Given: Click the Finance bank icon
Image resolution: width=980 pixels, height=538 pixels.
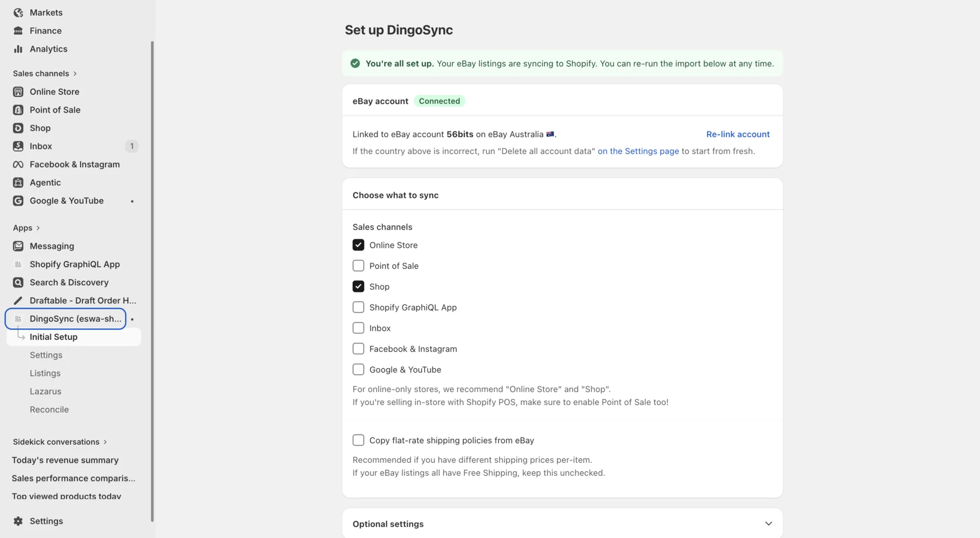Looking at the screenshot, I should coord(18,30).
